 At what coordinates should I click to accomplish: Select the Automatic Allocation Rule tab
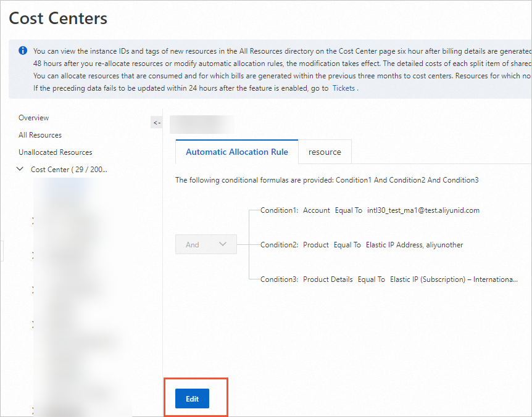(x=237, y=152)
